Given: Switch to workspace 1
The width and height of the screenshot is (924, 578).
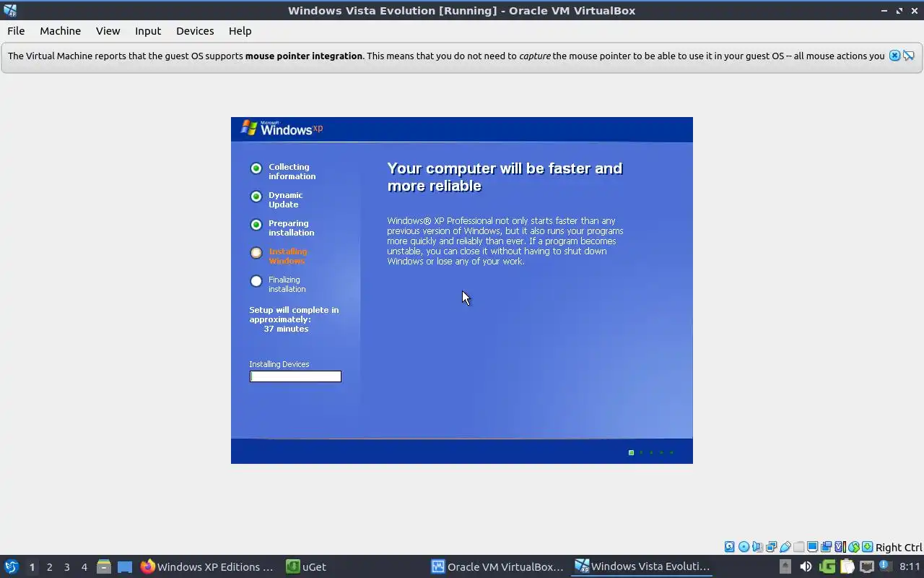Looking at the screenshot, I should click(x=32, y=567).
